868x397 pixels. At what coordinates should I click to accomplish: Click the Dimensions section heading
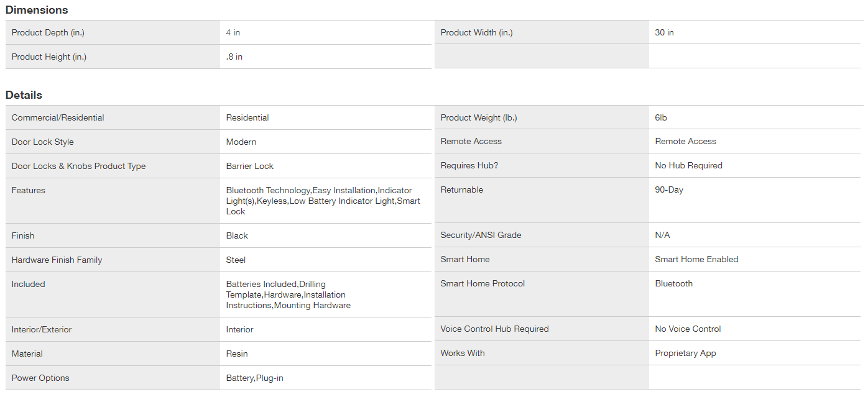coord(37,10)
